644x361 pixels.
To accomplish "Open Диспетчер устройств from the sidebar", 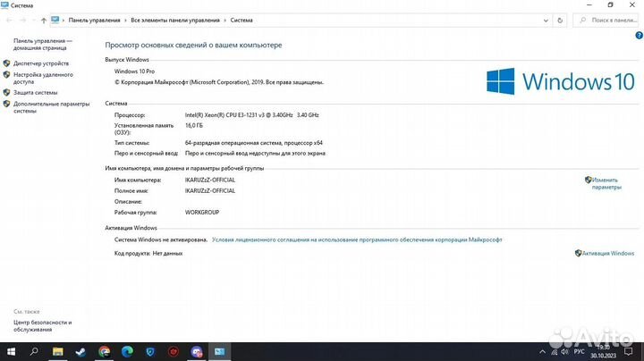I will 41,63.
